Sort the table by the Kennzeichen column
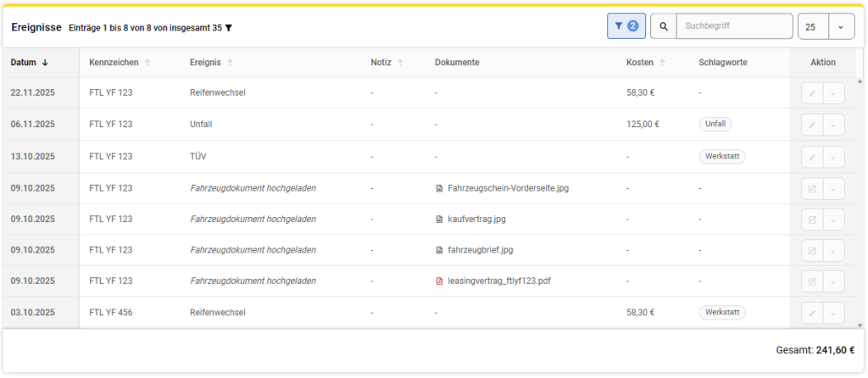Screen dimensions: 868x378 coord(120,63)
